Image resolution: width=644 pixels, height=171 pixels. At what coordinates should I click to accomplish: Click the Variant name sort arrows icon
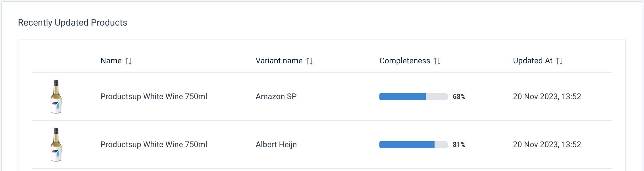point(309,61)
